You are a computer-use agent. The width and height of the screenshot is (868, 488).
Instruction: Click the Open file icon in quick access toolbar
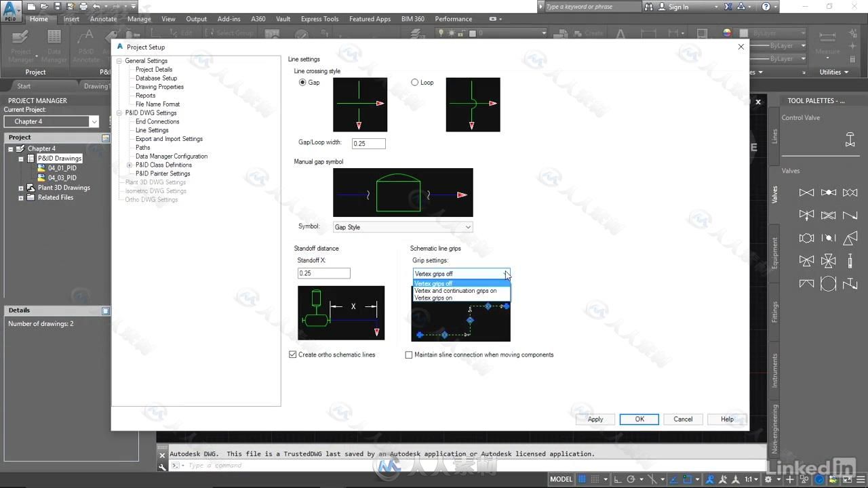coord(45,6)
